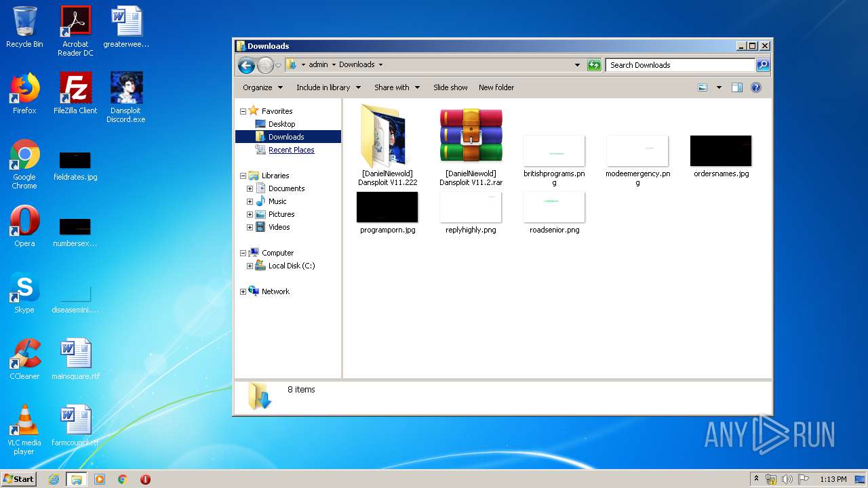
Task: Select the modeemergency.png file
Action: click(x=637, y=160)
